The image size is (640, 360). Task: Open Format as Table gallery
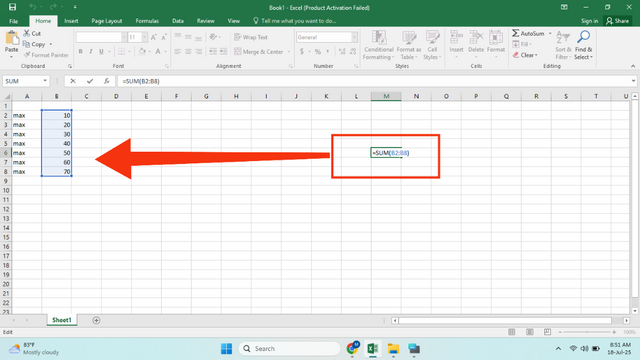tap(409, 45)
